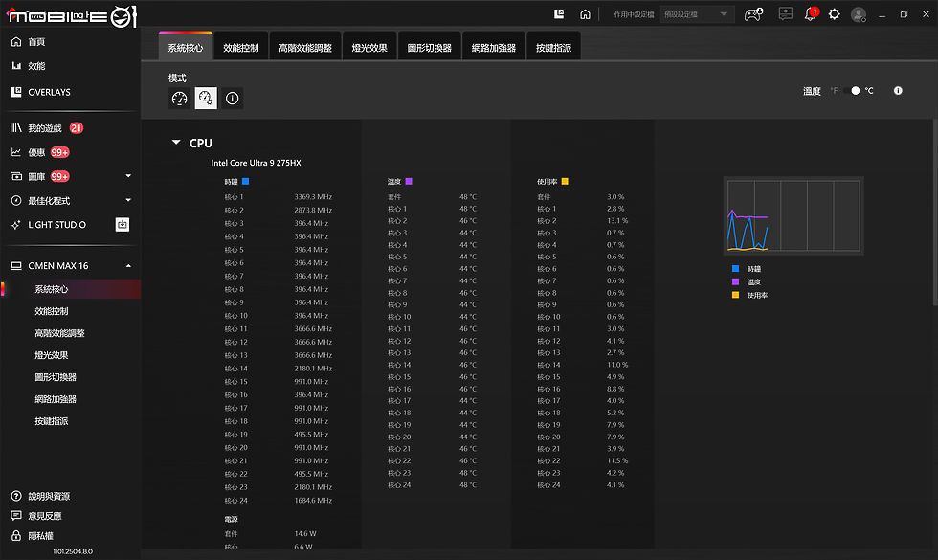This screenshot has height=560, width=938.
Task: Switch to the 圖形切換器 tab
Action: (430, 47)
